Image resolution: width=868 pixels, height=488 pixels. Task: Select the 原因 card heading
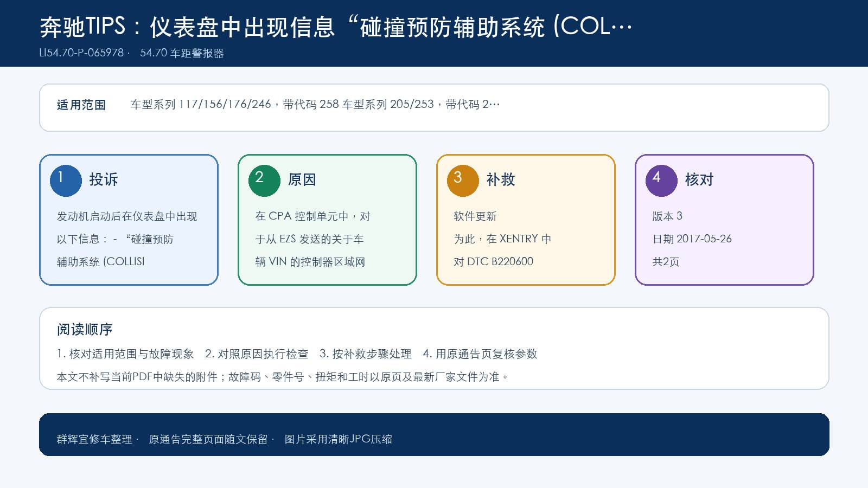302,179
